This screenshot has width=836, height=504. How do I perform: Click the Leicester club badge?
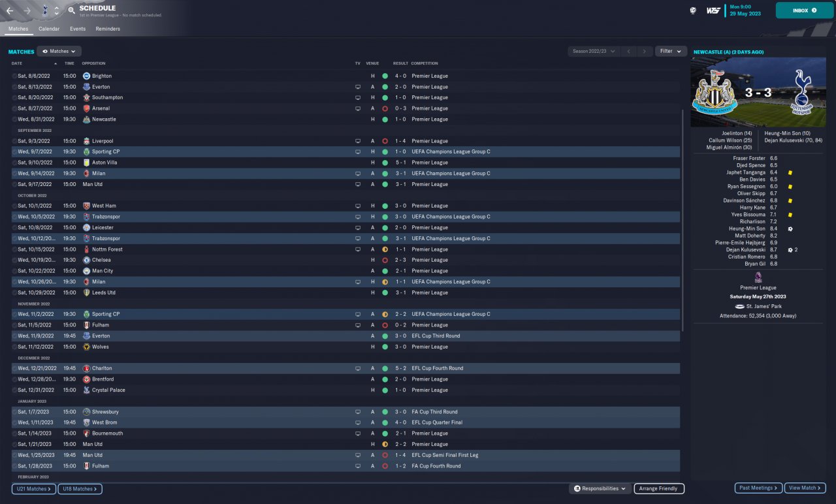[x=86, y=227]
